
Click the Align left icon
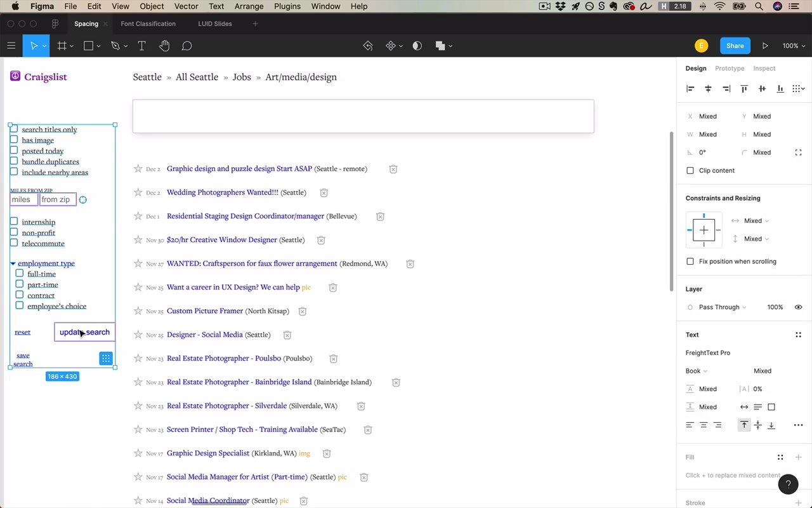(x=690, y=89)
